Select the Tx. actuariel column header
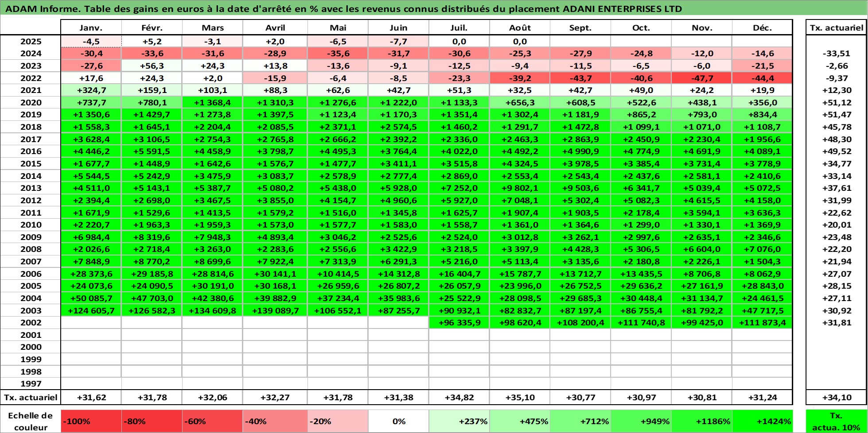The image size is (868, 433). [x=837, y=27]
